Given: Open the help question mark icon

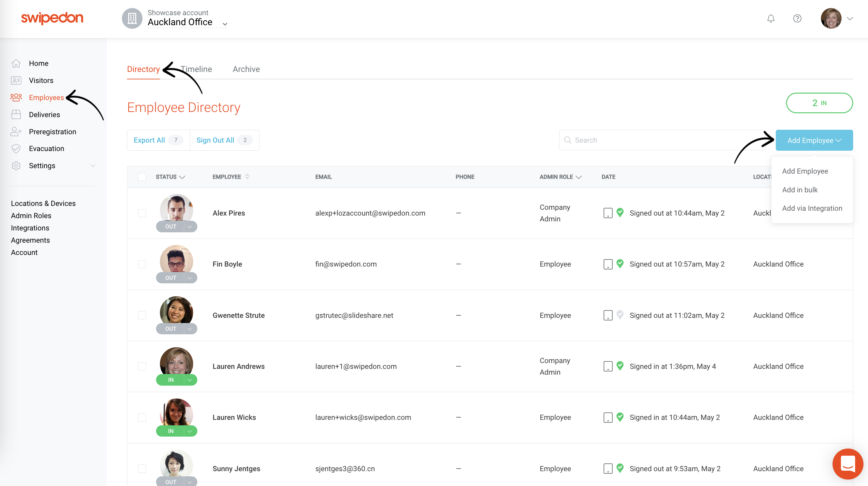Looking at the screenshot, I should point(797,18).
